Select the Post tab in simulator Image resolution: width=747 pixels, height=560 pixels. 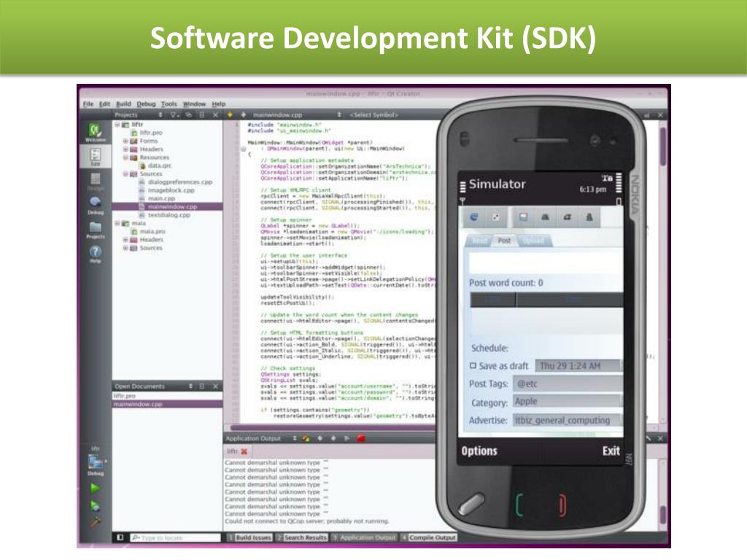(504, 241)
